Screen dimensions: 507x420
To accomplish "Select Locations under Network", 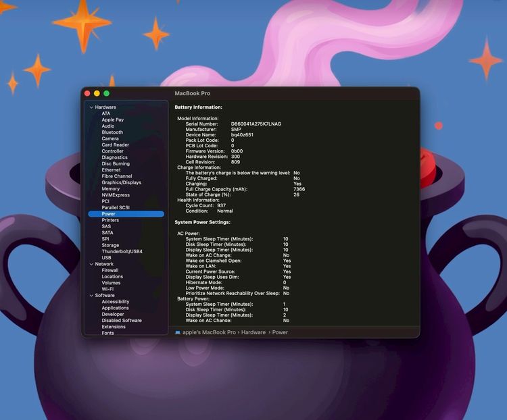I will click(112, 277).
